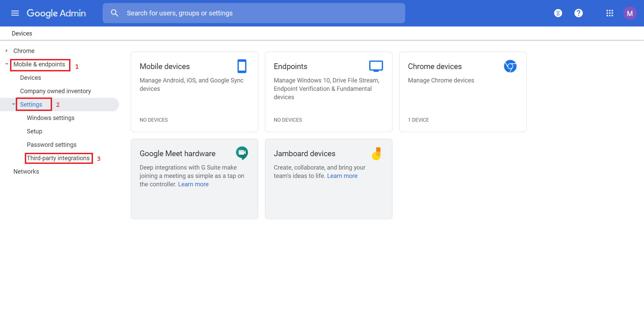The height and width of the screenshot is (314, 644).
Task: Click the Chrome devices logo icon
Action: (x=510, y=66)
